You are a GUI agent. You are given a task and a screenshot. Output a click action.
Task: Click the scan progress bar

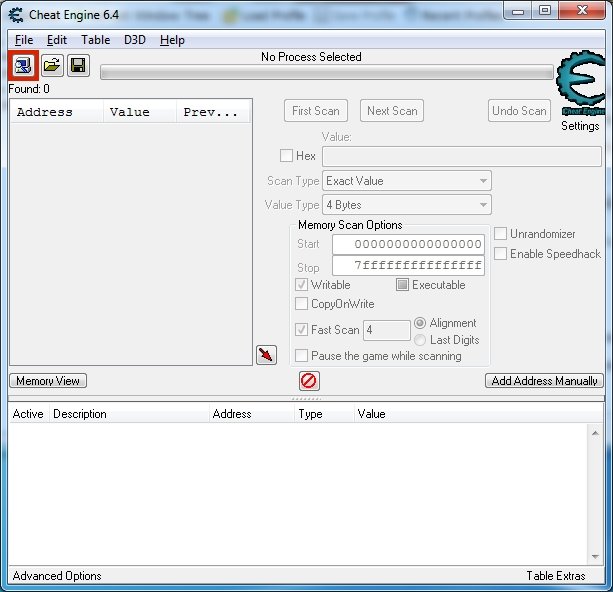click(327, 73)
